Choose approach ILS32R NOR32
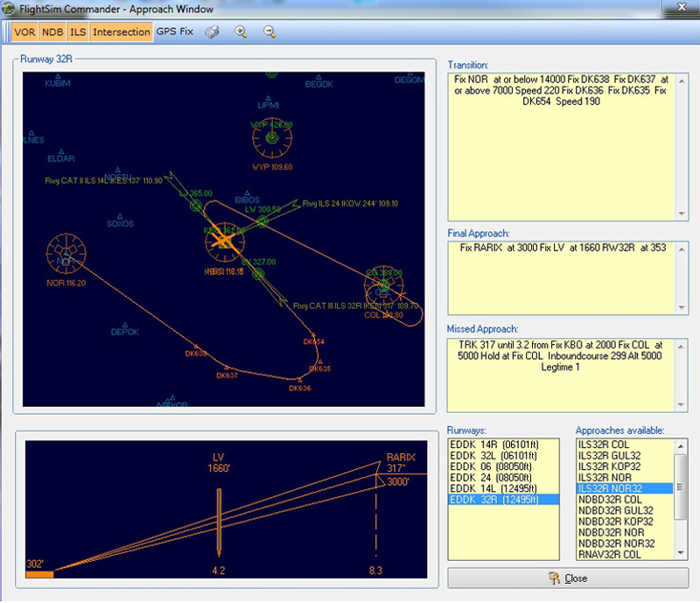This screenshot has height=603, width=700. point(625,488)
